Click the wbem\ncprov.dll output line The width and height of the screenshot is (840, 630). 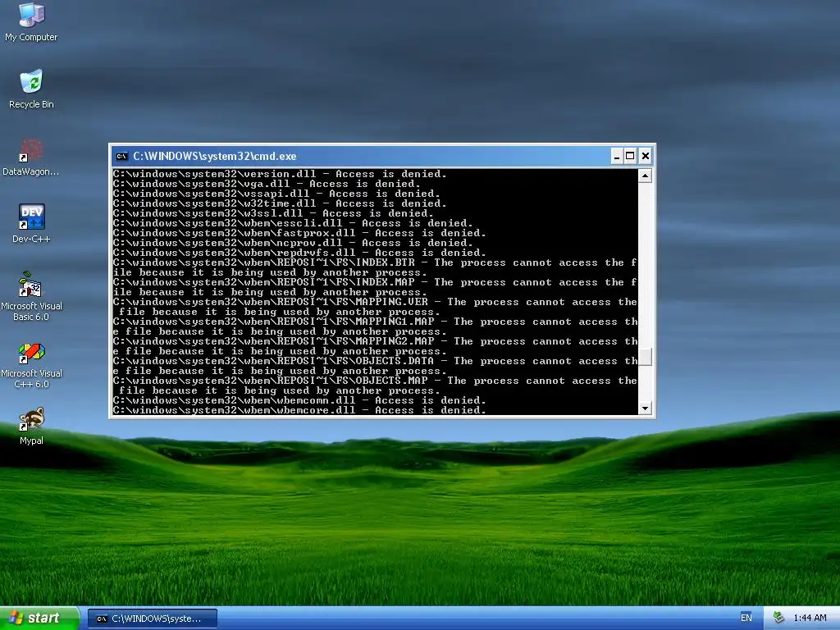pyautogui.click(x=293, y=243)
